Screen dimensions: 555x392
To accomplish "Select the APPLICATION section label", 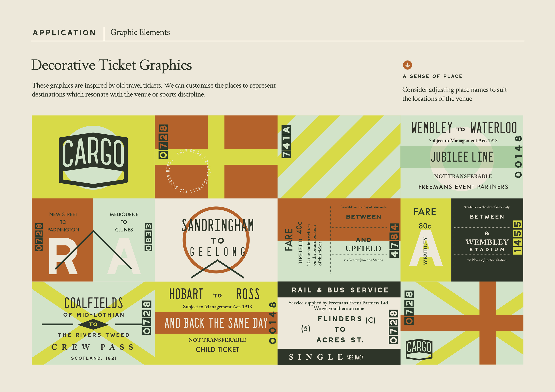I will pyautogui.click(x=64, y=33).
